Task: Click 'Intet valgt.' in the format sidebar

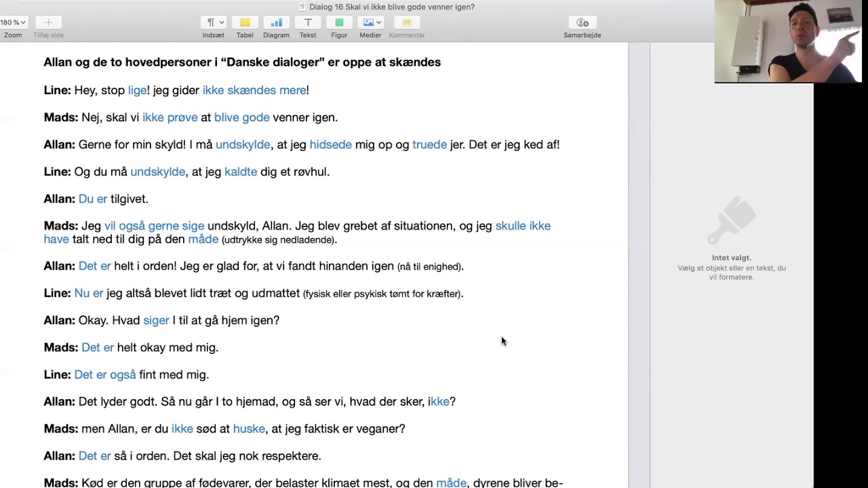Action: coord(732,258)
